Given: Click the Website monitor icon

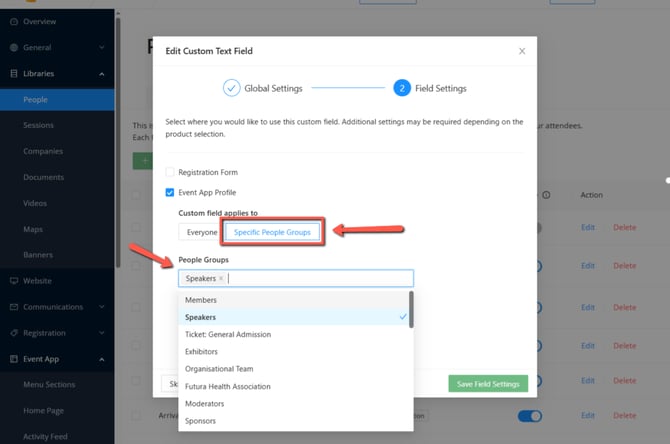Looking at the screenshot, I should point(14,281).
